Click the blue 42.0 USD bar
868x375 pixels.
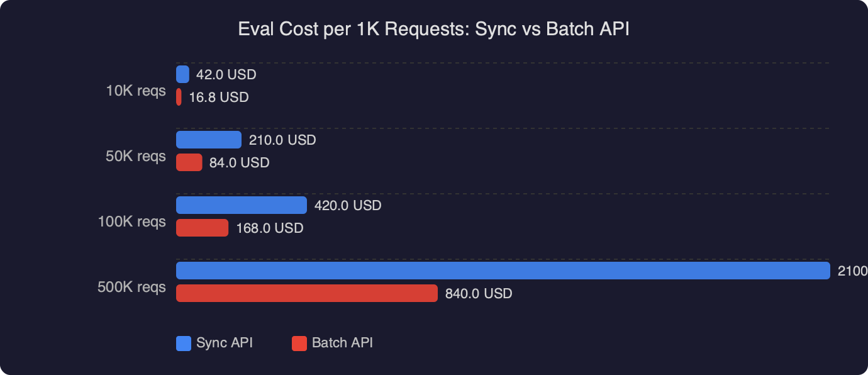(182, 74)
